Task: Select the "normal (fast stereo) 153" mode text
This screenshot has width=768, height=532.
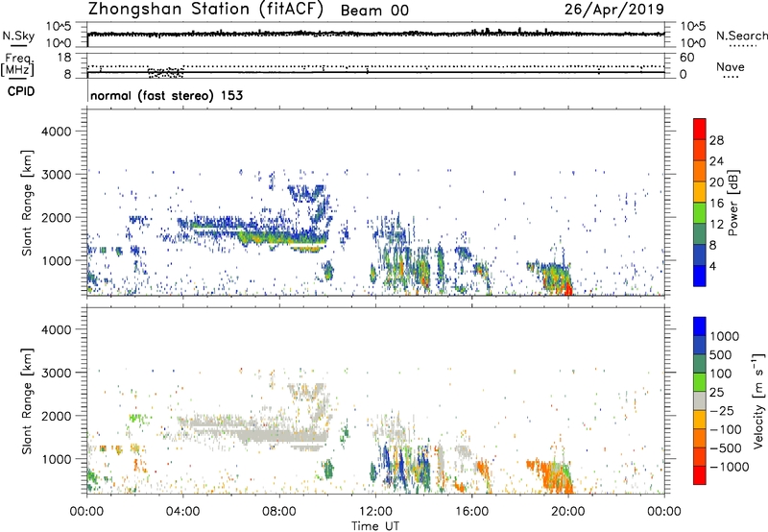Action: tap(166, 95)
